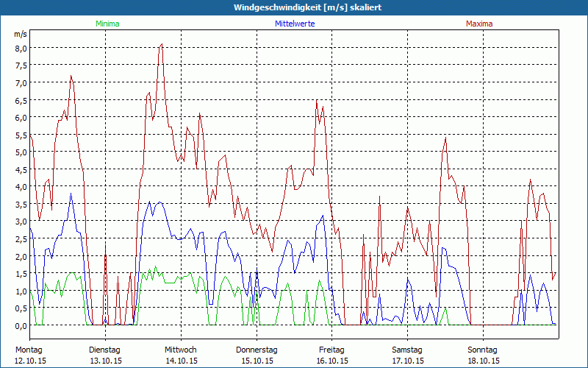The height and width of the screenshot is (368, 588).
Task: Click the '4,5' y-axis value
Action: (x=21, y=169)
